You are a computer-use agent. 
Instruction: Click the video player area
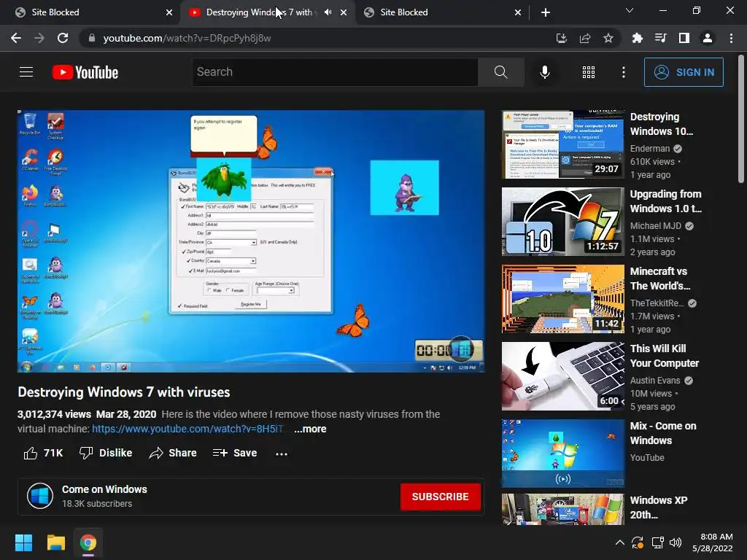(x=251, y=241)
